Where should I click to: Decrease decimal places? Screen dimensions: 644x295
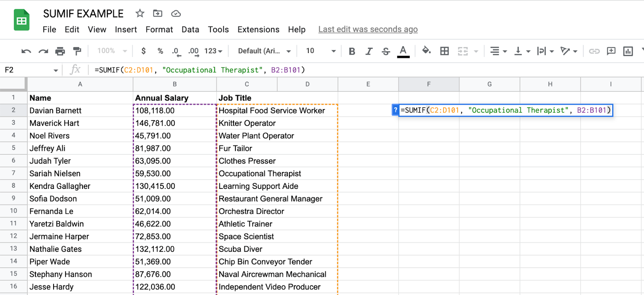[176, 51]
